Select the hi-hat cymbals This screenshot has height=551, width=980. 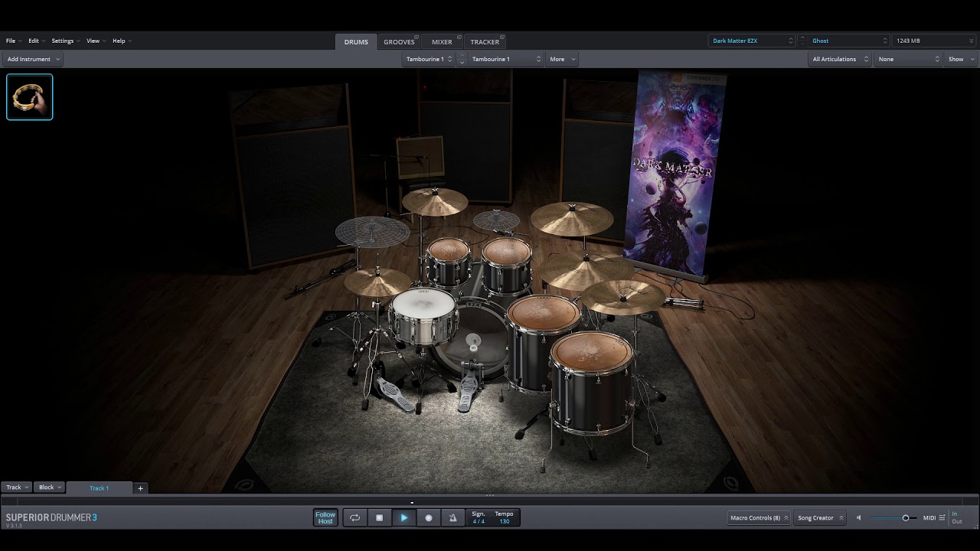(377, 282)
